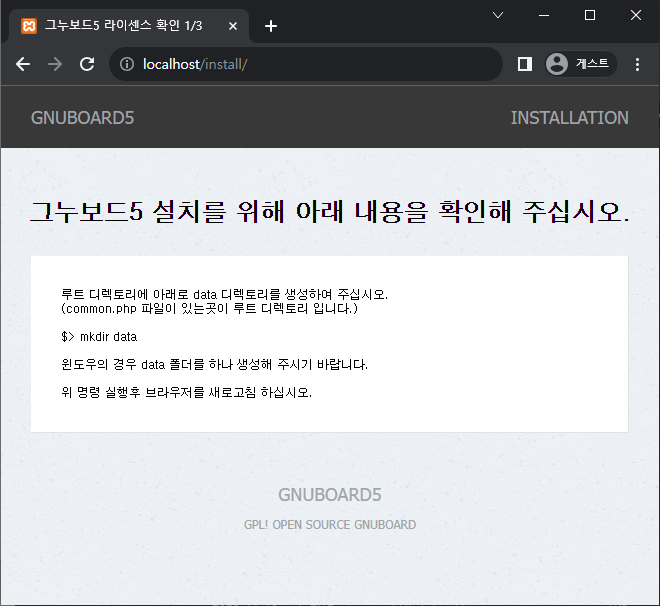Open Chrome three-dot menu
The width and height of the screenshot is (660, 606).
tap(637, 64)
